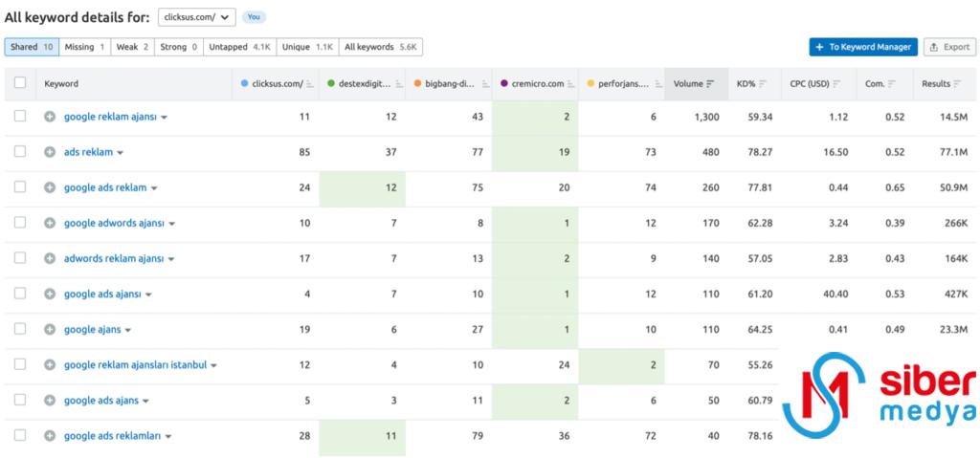Select all rows with header checkbox
The width and height of the screenshot is (980, 458).
(20, 83)
